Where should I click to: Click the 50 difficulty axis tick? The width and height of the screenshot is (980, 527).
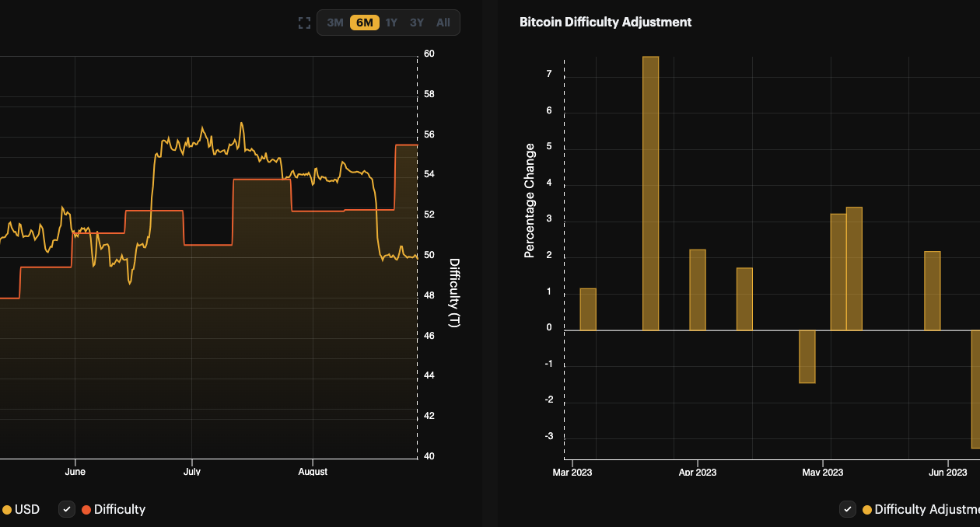point(429,256)
